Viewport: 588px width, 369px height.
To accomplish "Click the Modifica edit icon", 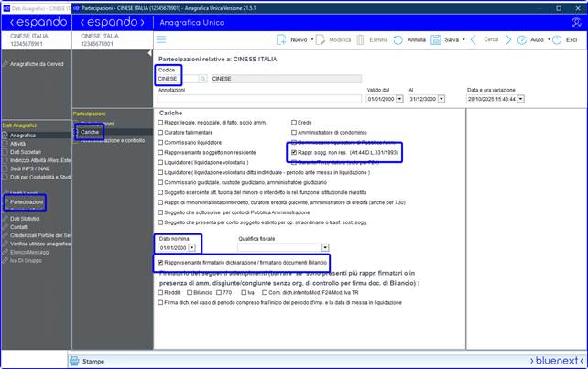I will coord(320,39).
